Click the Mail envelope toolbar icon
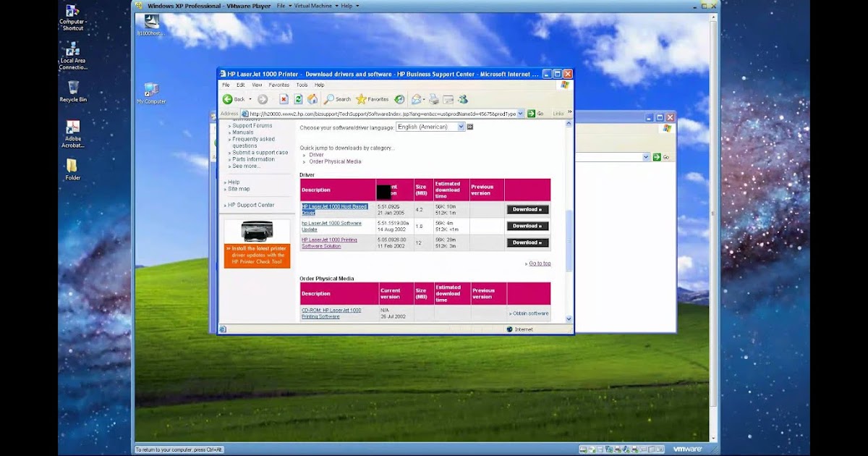The image size is (868, 456). coord(417,99)
